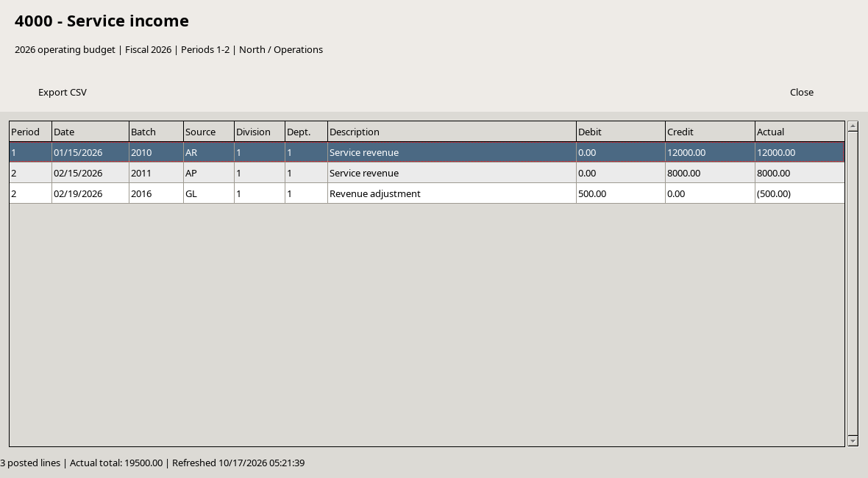
Task: Click the 12000.00 credit value
Action: coord(711,152)
